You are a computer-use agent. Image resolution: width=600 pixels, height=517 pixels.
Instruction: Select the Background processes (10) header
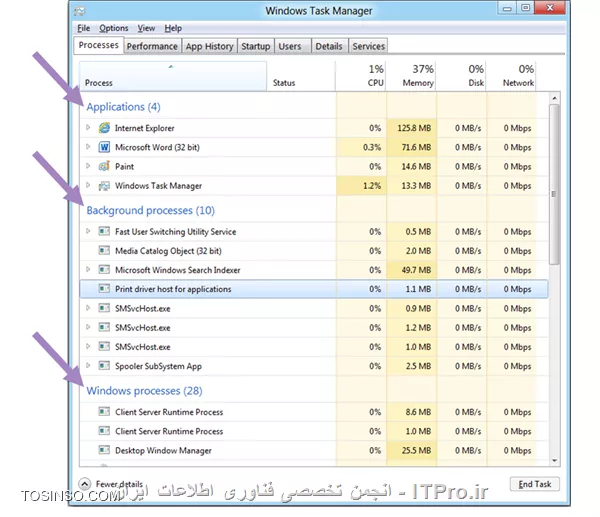pos(150,210)
